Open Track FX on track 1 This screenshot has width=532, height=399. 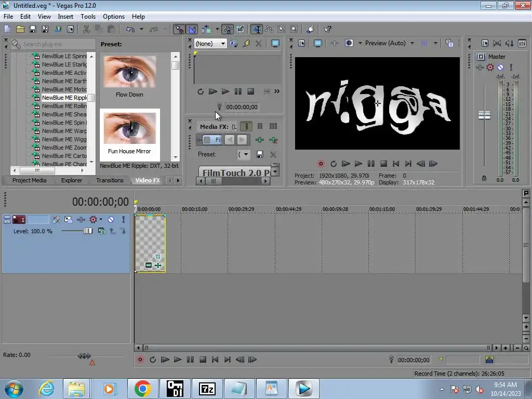pyautogui.click(x=81, y=220)
